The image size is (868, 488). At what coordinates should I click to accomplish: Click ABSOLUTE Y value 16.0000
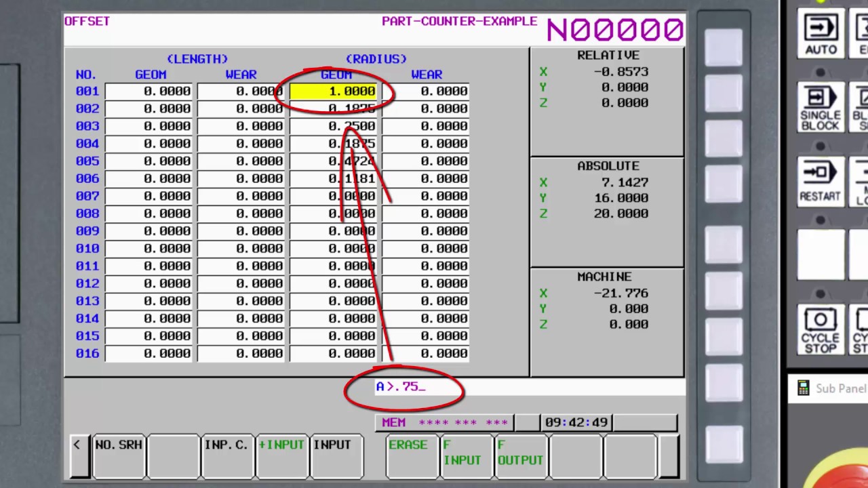(x=621, y=198)
